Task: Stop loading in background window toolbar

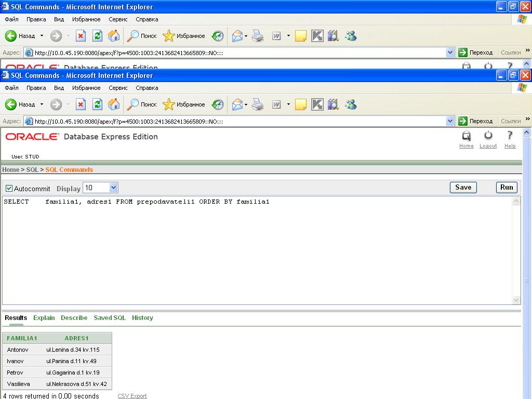Action: pos(81,36)
